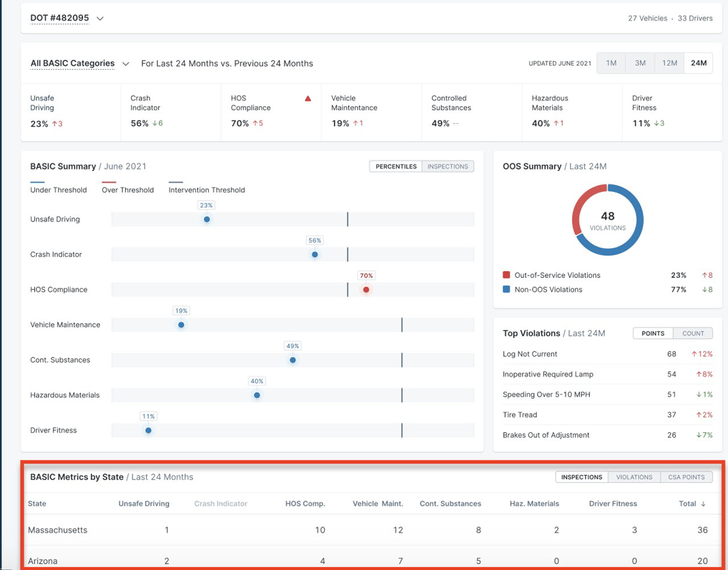Screen dimensions: 728x570
Task: Switch to CSA Points tab
Action: tap(686, 477)
